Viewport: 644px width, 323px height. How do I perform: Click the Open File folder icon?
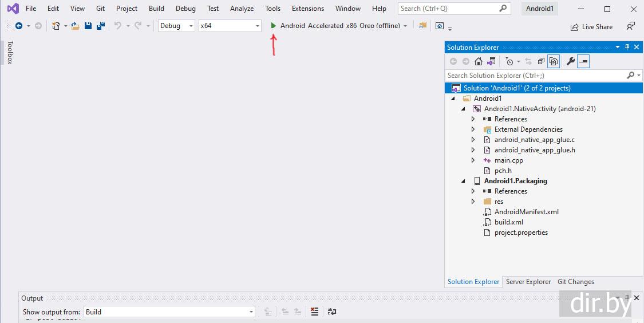(75, 26)
